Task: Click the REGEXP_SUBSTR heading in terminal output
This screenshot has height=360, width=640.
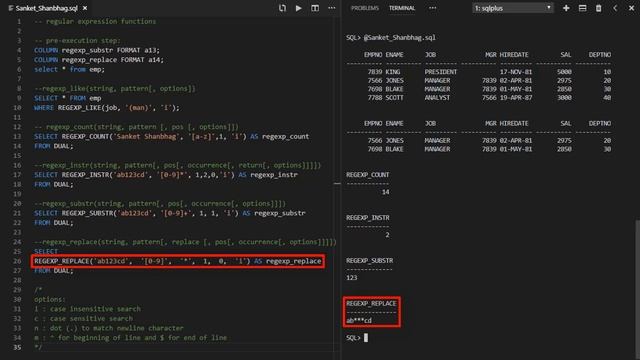Action: tap(369, 260)
